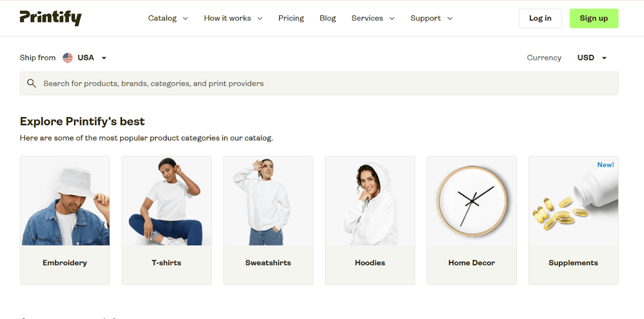
Task: Open the new Supplements category
Action: (x=573, y=220)
